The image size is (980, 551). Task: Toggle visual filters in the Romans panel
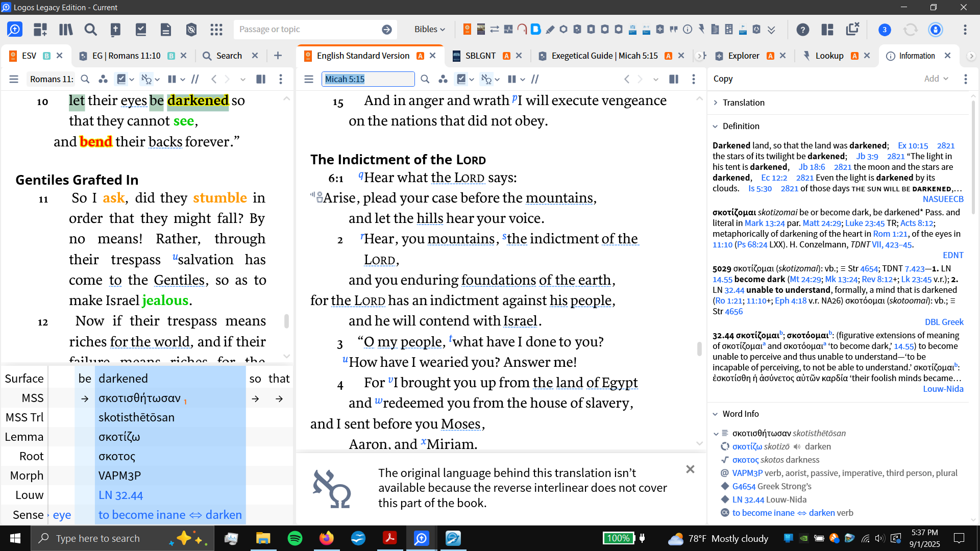121,79
